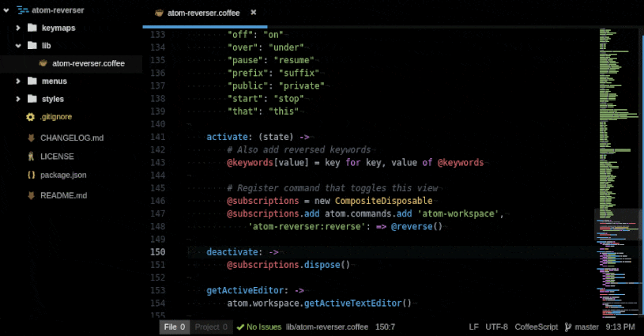Click the "suffix" string value
Image resolution: width=644 pixels, height=336 pixels.
tap(299, 73)
